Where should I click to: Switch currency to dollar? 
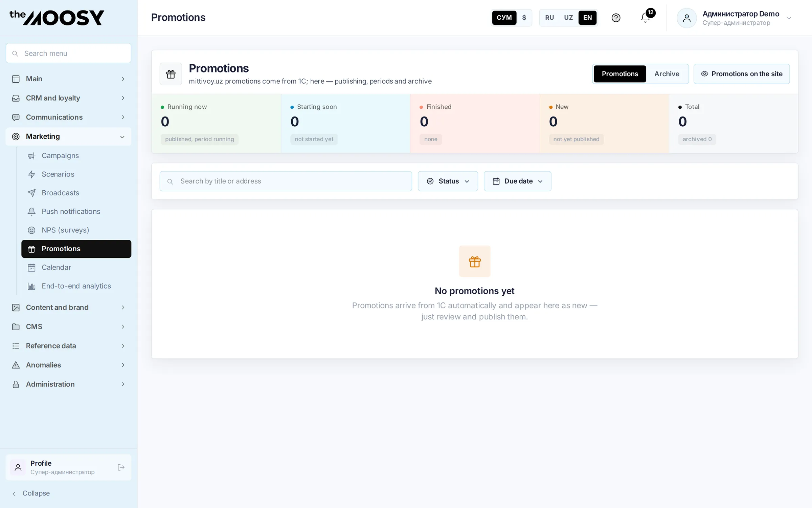[x=524, y=18]
